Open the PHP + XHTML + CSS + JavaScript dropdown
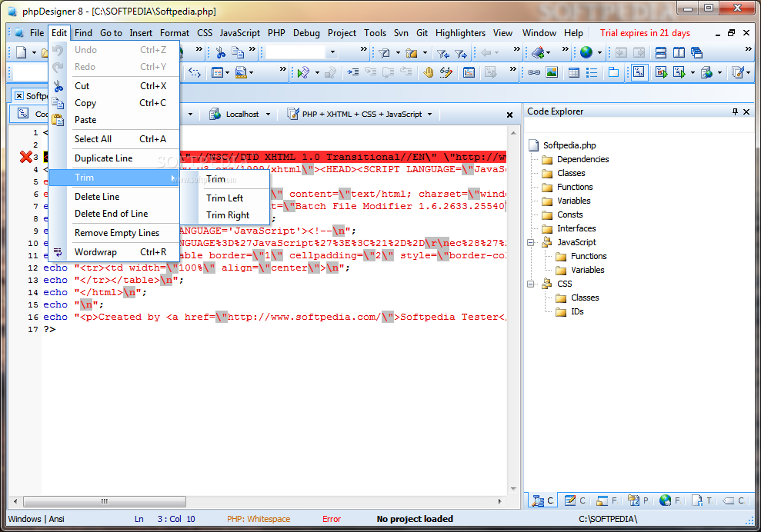The width and height of the screenshot is (761, 532). point(430,115)
